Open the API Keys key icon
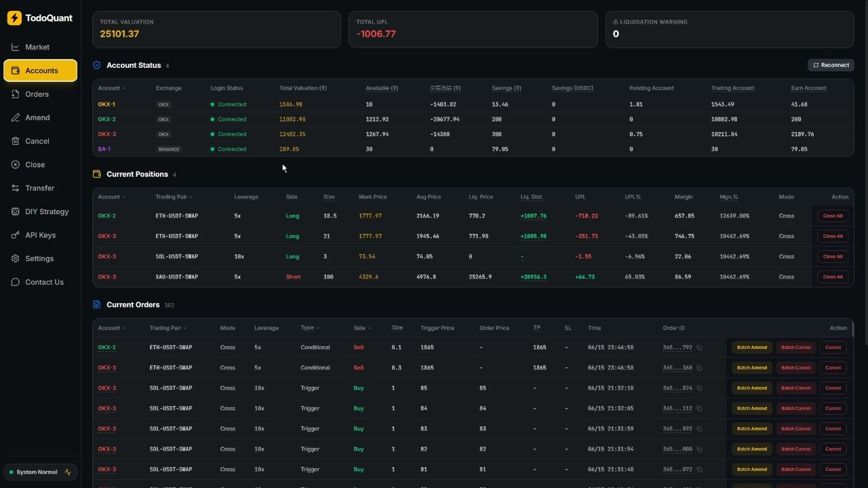 pyautogui.click(x=15, y=235)
